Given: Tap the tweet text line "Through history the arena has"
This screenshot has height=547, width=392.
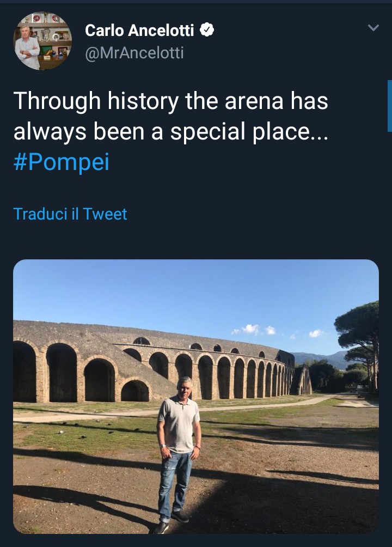Looking at the screenshot, I should 170,101.
